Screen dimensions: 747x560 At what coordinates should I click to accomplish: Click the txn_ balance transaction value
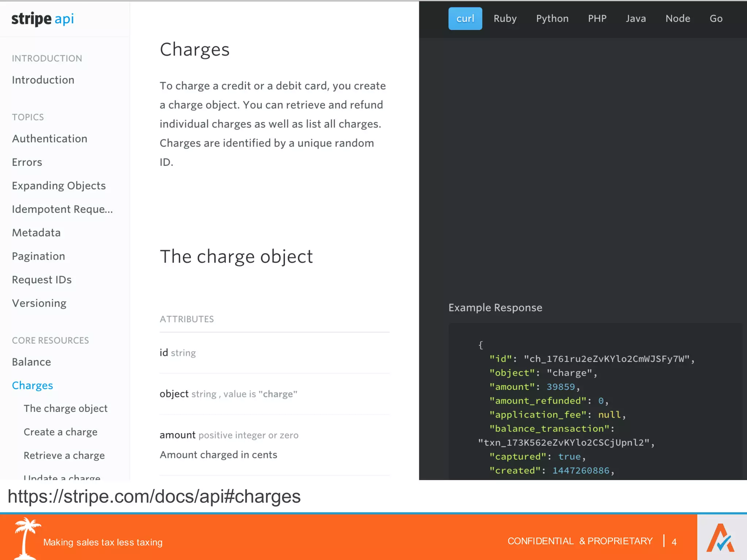point(566,443)
